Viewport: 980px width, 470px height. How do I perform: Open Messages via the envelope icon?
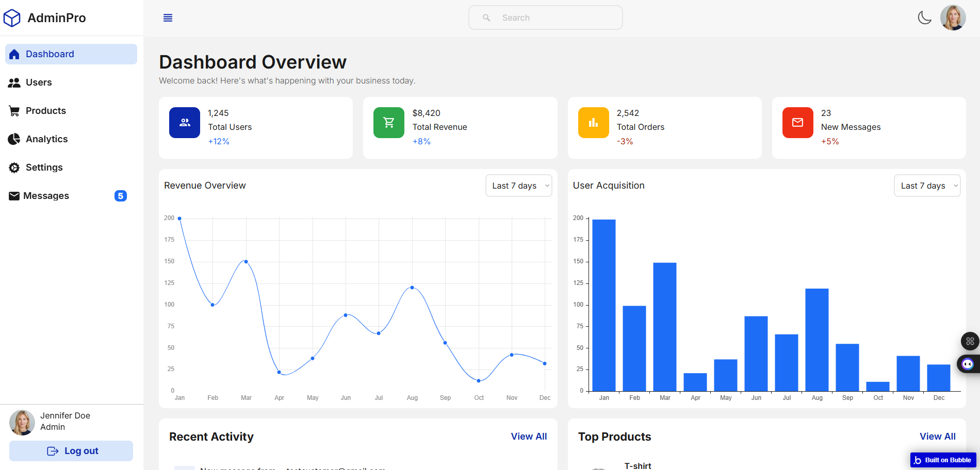tap(14, 195)
